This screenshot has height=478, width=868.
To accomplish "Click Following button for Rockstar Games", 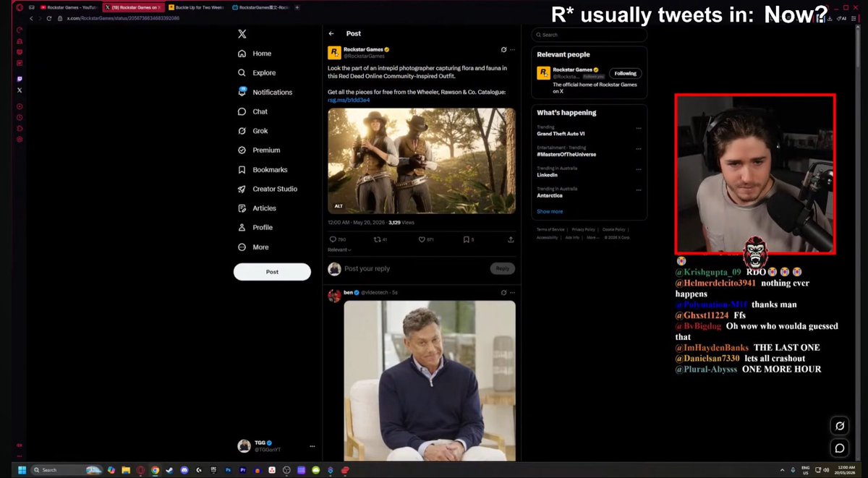I will [x=625, y=73].
